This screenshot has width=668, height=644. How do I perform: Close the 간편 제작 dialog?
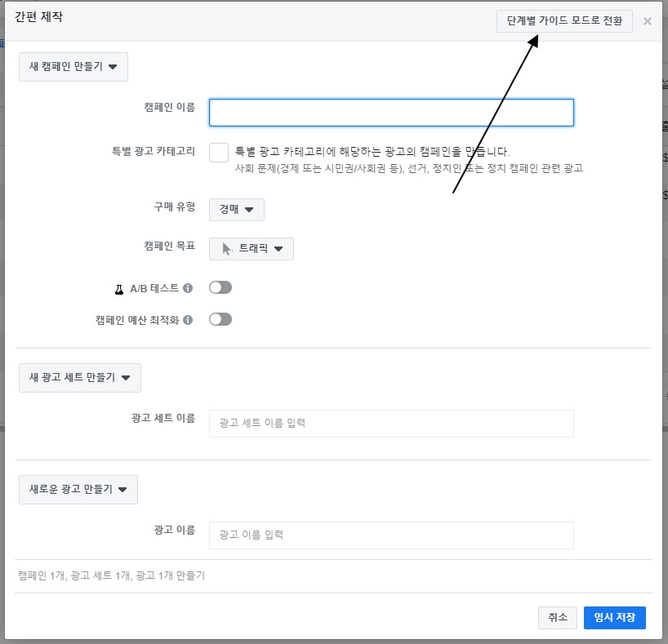pyautogui.click(x=647, y=20)
